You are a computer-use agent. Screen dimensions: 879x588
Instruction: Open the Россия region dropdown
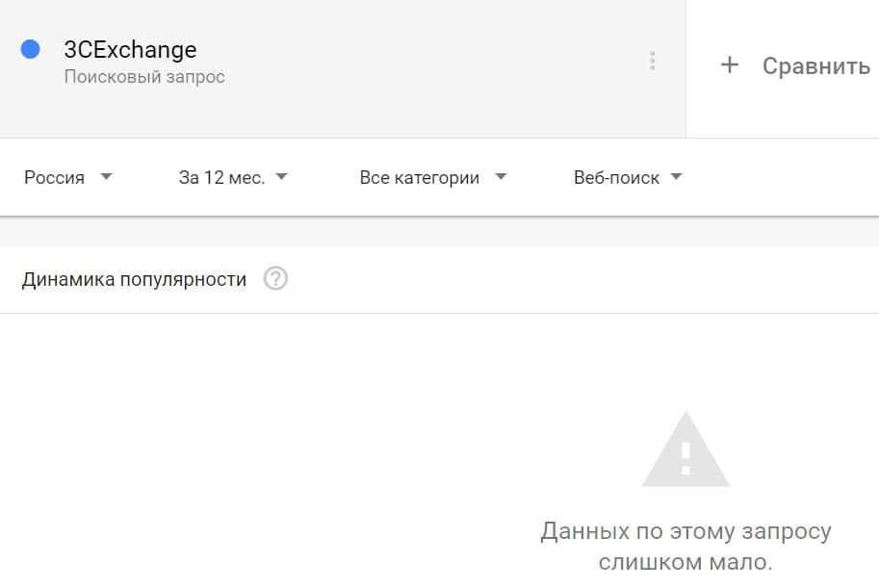coord(55,178)
